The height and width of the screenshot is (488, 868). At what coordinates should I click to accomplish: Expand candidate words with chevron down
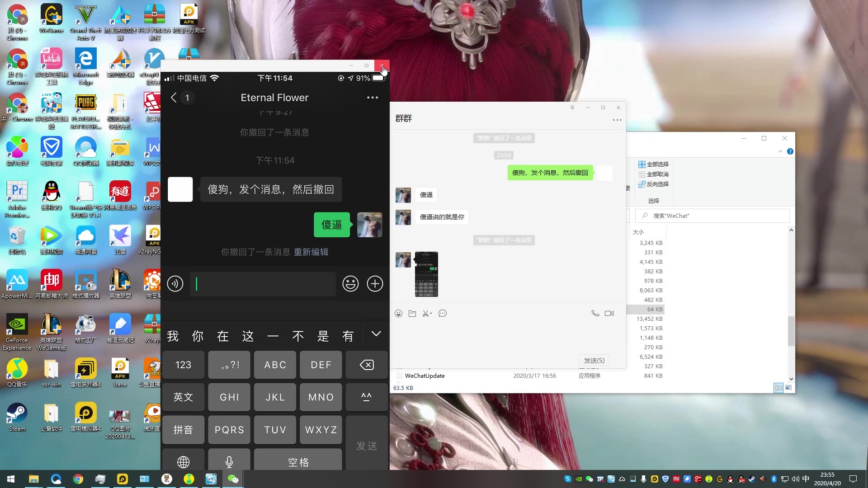tap(376, 334)
